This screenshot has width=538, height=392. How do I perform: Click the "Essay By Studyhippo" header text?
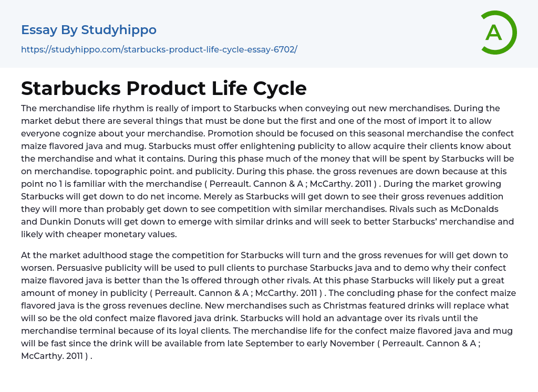89,30
